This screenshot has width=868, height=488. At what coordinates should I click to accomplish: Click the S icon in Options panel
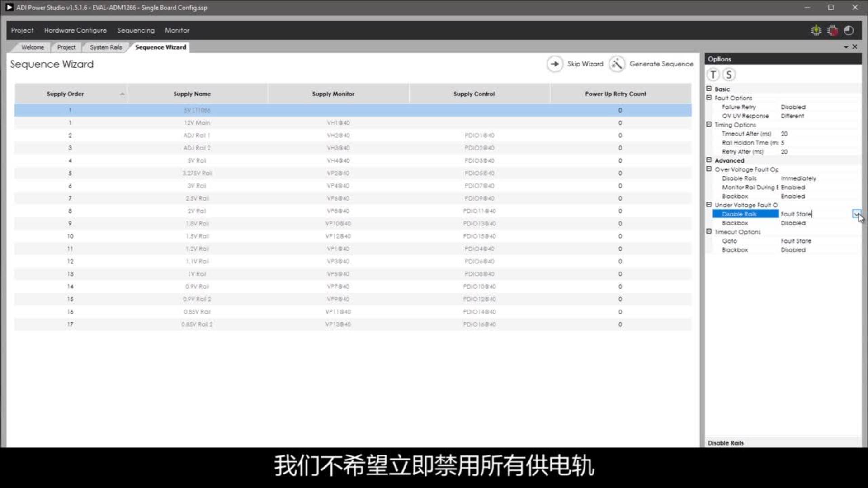(729, 74)
